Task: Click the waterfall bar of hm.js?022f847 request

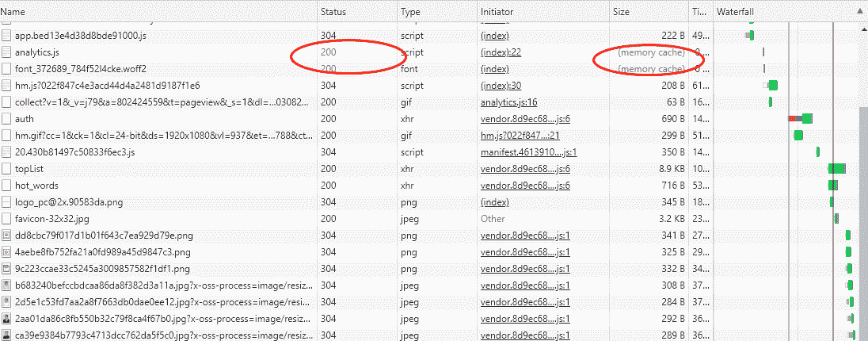Action: click(771, 85)
